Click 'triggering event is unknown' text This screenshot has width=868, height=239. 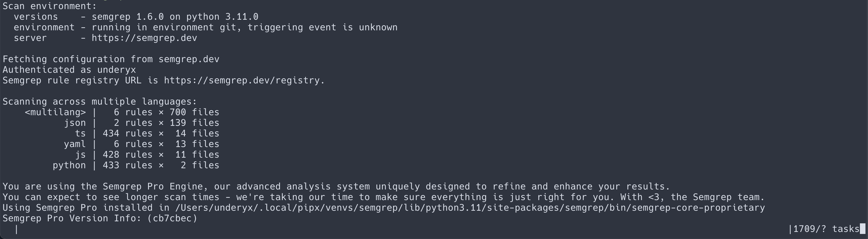322,27
